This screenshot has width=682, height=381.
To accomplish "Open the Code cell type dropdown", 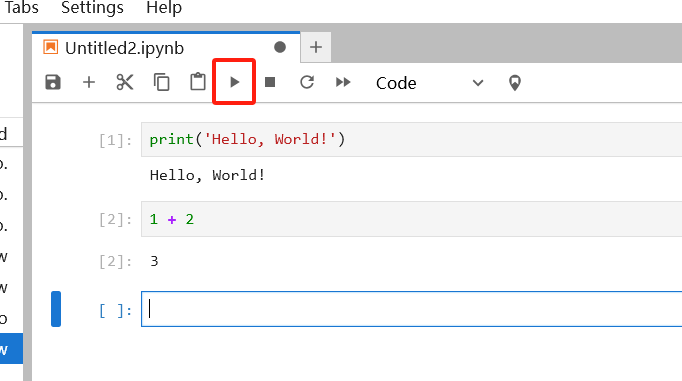I will (x=429, y=83).
